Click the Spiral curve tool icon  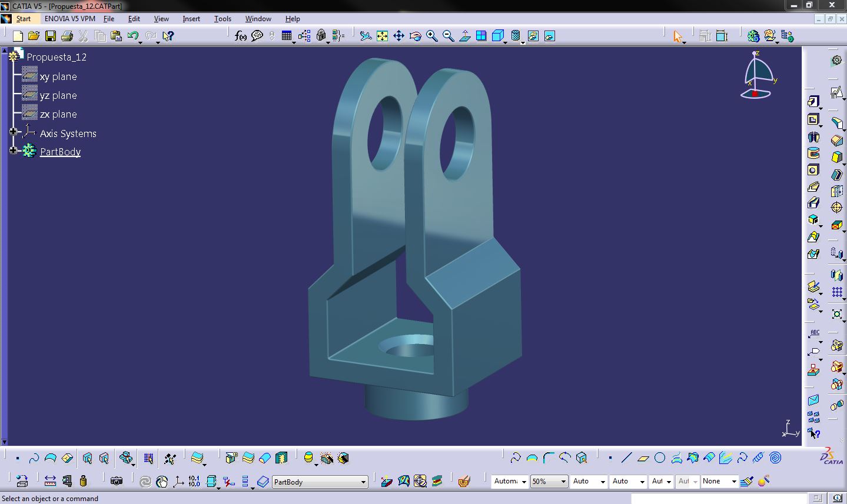point(775,458)
